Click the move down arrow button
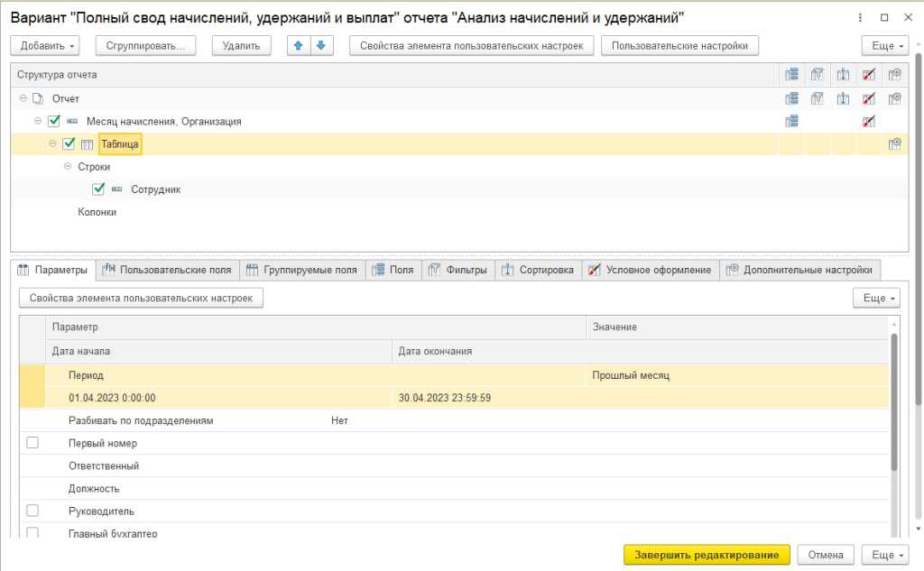Viewport: 924px width, 571px height. pyautogui.click(x=320, y=46)
